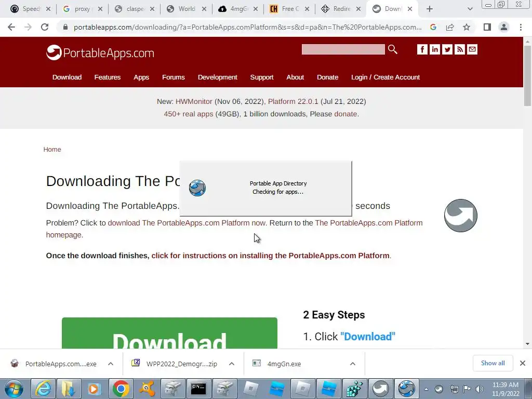Open the tab search dropdown chevron
Viewport: 532px width, 399px height.
[x=470, y=9]
